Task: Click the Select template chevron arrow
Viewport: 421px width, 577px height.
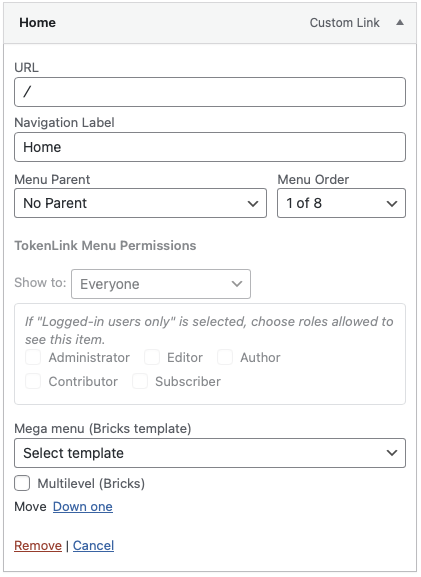Action: pos(392,453)
